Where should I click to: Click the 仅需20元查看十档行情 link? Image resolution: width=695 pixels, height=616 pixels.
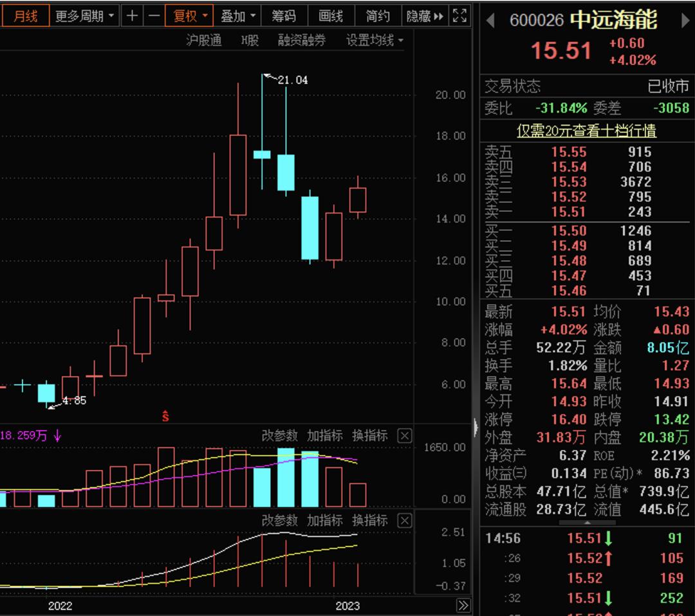tap(586, 129)
